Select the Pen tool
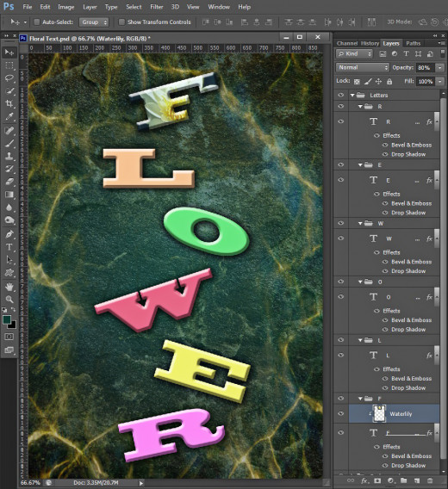The width and height of the screenshot is (448, 489). [x=9, y=234]
